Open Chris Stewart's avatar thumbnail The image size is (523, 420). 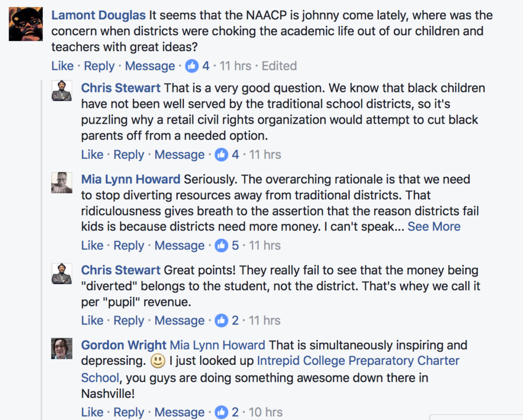click(x=61, y=91)
